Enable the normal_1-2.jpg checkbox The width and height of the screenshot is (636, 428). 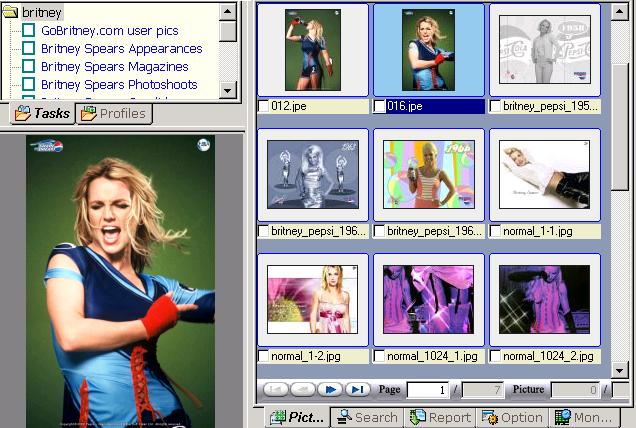pyautogui.click(x=264, y=356)
